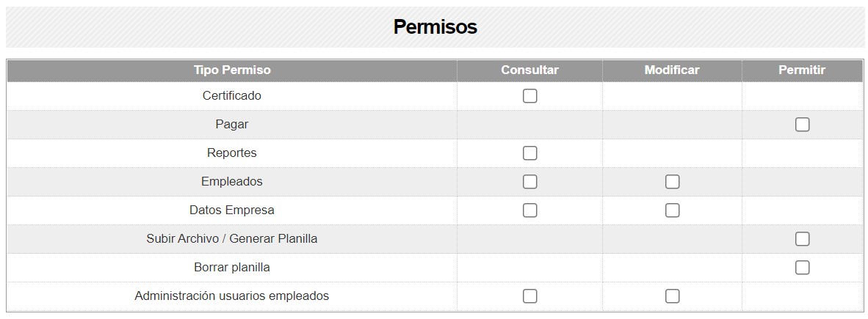Select the Certificado row label
The width and height of the screenshot is (868, 319).
click(232, 95)
